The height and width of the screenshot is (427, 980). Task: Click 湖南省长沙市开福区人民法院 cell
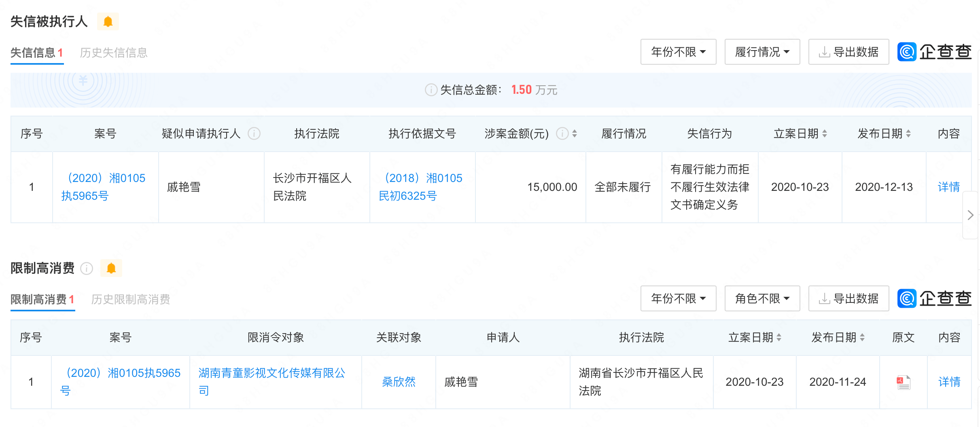tap(641, 382)
